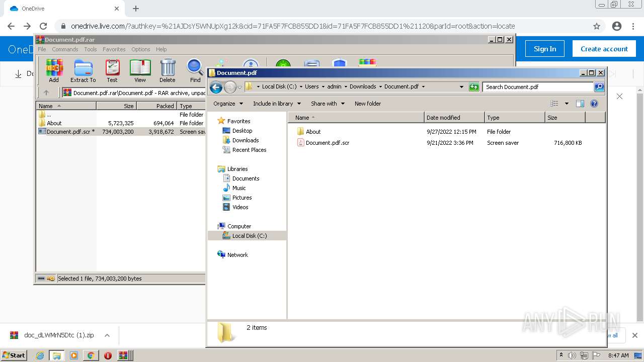
Task: Expand download item options chevron
Action: pyautogui.click(x=107, y=335)
